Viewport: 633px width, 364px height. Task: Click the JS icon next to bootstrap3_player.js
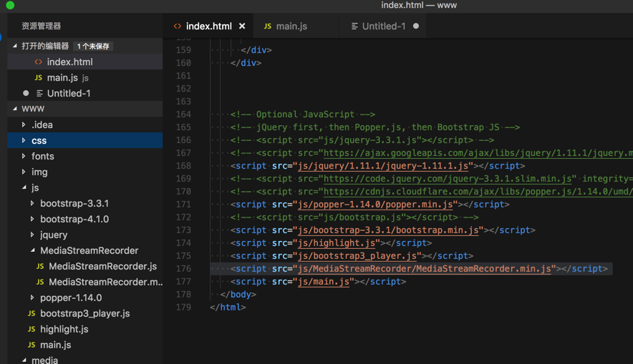(32, 314)
